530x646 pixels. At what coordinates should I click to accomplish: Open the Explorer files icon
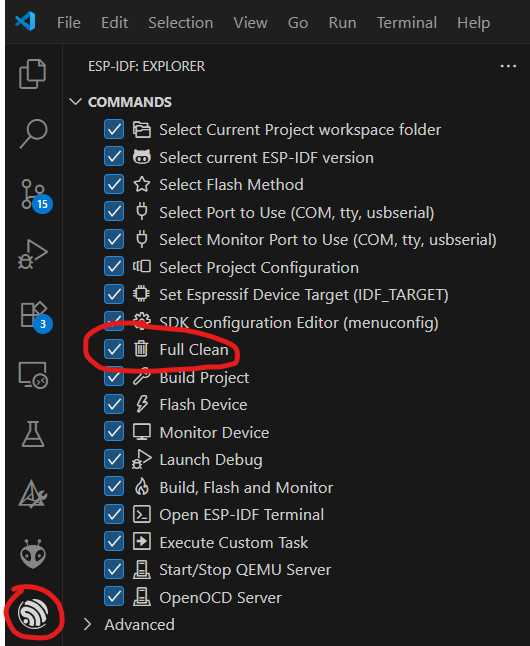tap(33, 74)
